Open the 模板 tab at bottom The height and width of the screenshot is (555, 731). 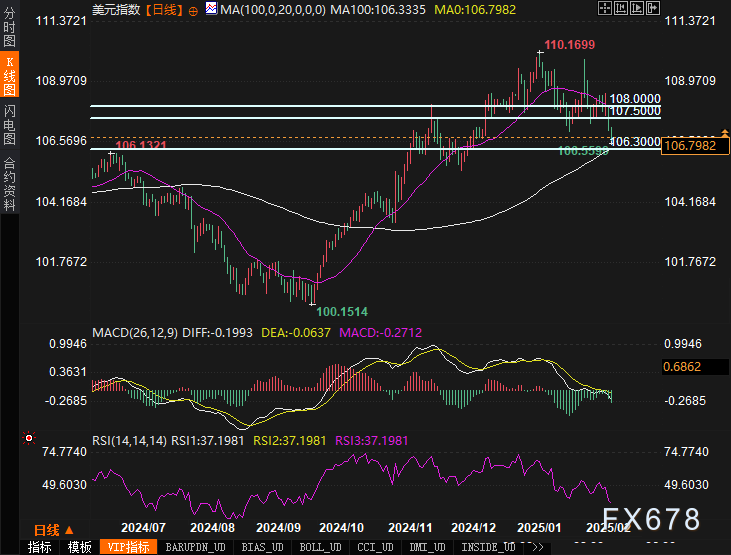[80, 547]
